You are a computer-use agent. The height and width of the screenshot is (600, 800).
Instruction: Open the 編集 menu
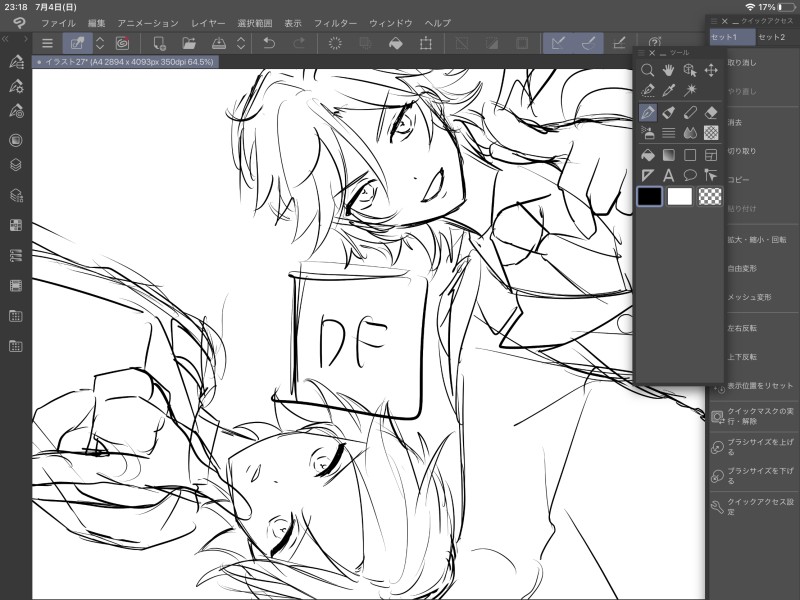[96, 23]
